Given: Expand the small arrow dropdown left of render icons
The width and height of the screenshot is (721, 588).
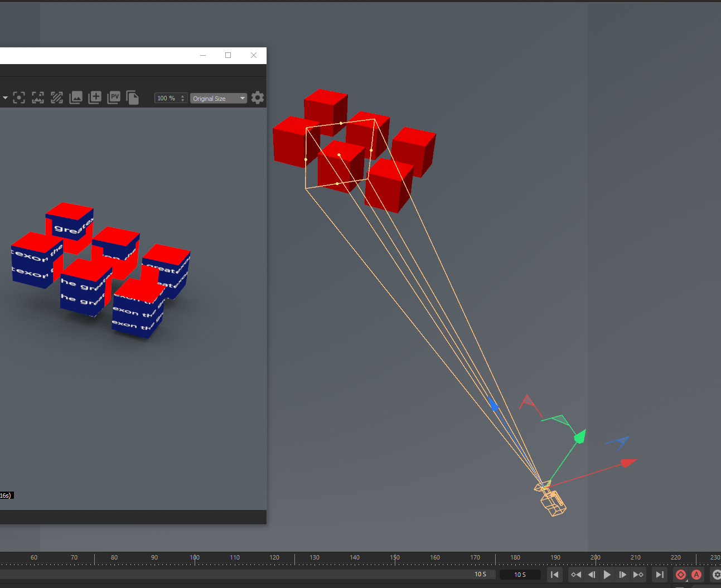Looking at the screenshot, I should (x=5, y=98).
